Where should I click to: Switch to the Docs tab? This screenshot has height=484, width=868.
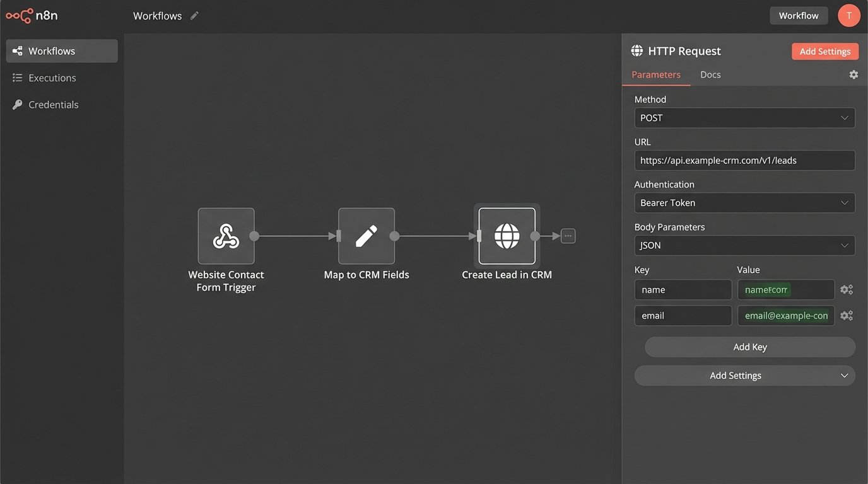click(x=710, y=74)
